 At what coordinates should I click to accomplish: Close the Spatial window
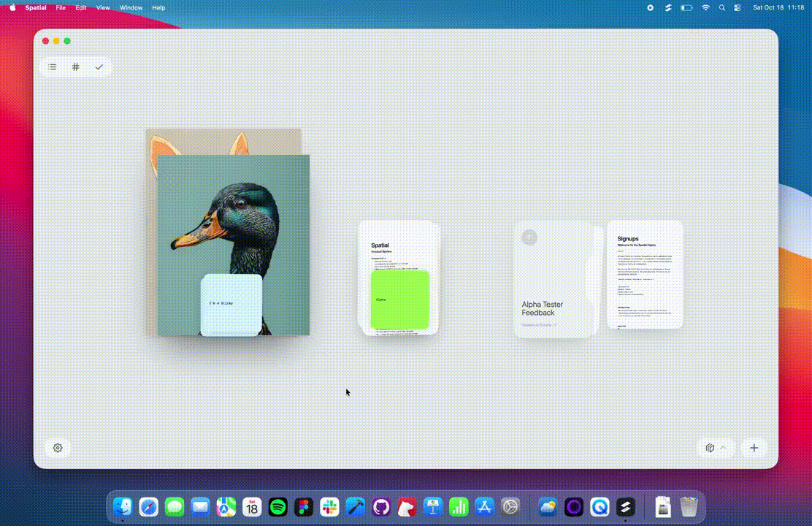click(x=45, y=41)
